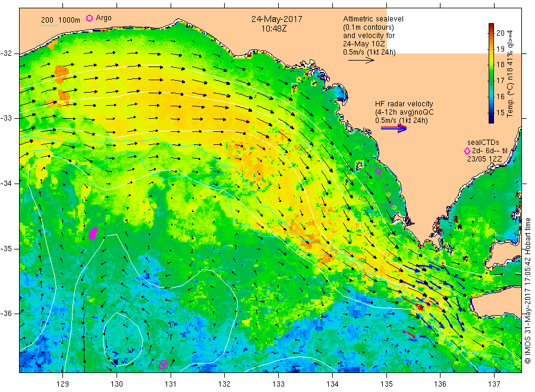Click the longitude label 136
535x392 pixels.
(x=440, y=384)
